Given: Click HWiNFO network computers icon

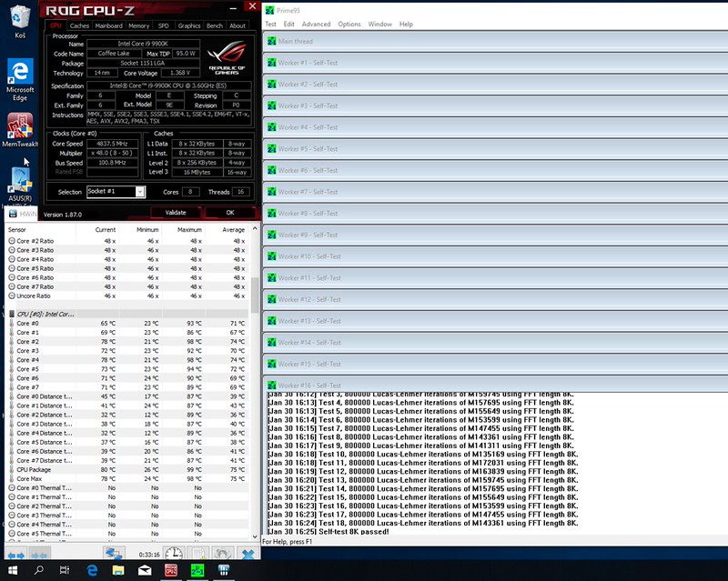Looking at the screenshot, I should pyautogui.click(x=115, y=554).
